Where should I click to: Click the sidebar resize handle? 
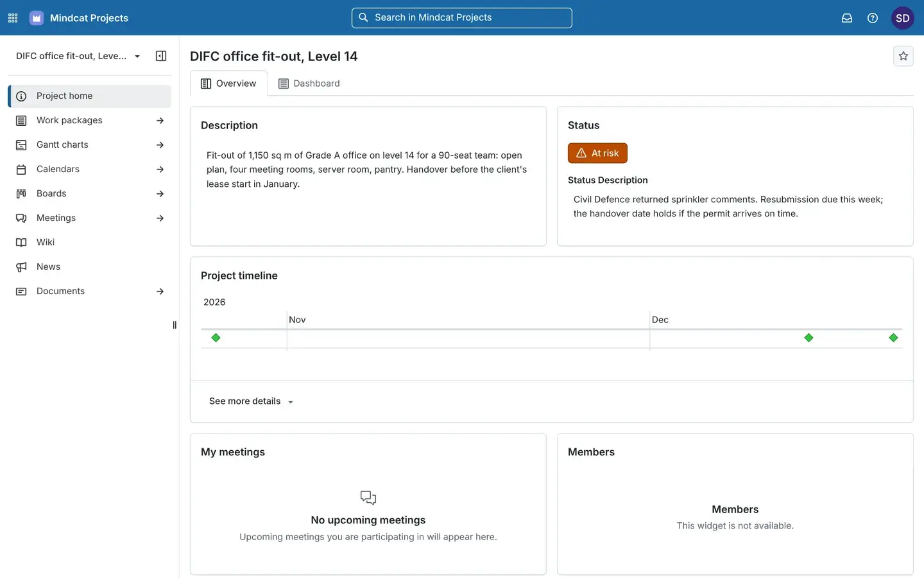(x=175, y=325)
